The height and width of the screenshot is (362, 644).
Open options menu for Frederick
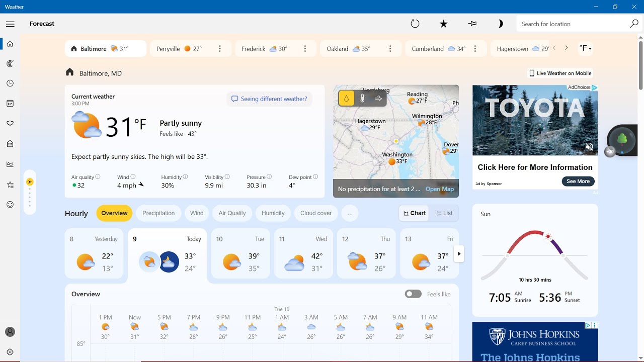[305, 49]
